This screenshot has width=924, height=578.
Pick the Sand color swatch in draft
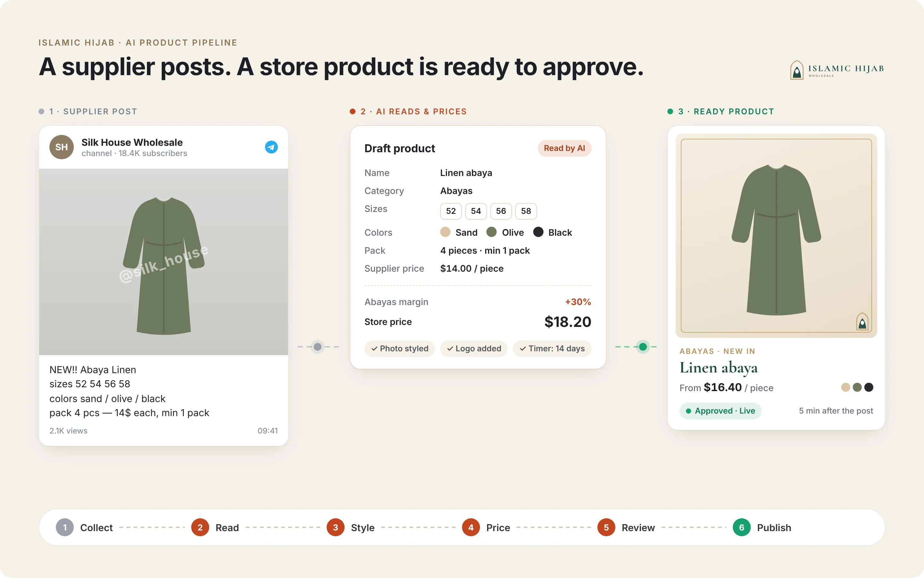[445, 232]
